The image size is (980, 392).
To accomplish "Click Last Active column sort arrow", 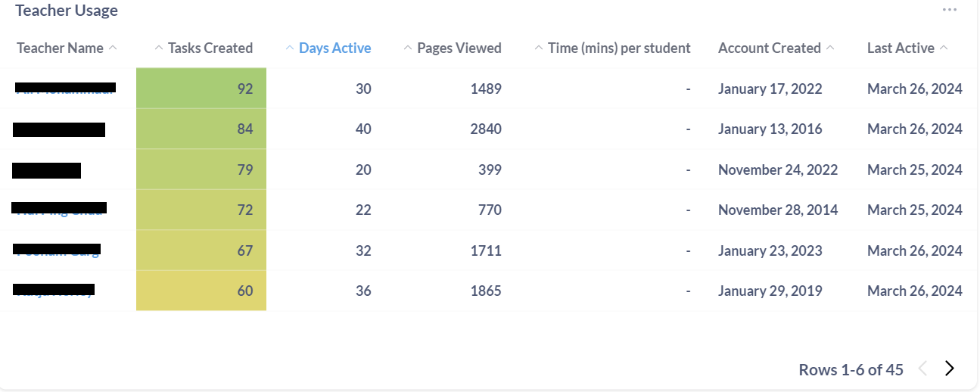I will [944, 48].
